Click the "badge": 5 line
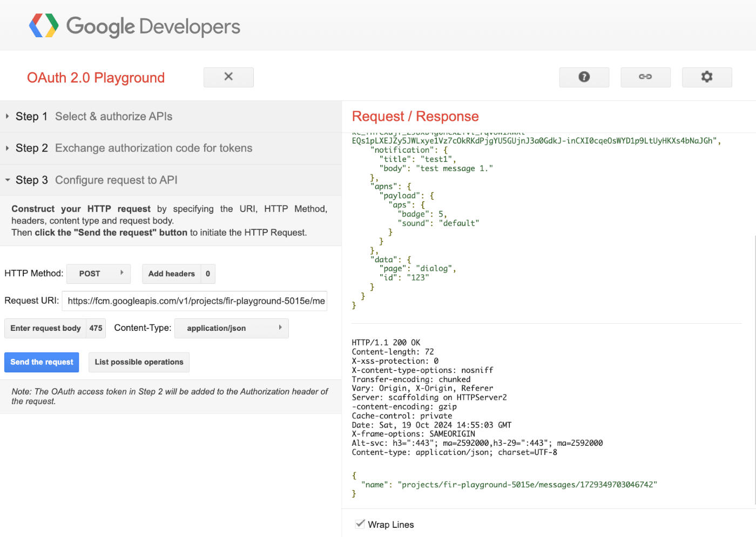This screenshot has width=756, height=537. [422, 214]
